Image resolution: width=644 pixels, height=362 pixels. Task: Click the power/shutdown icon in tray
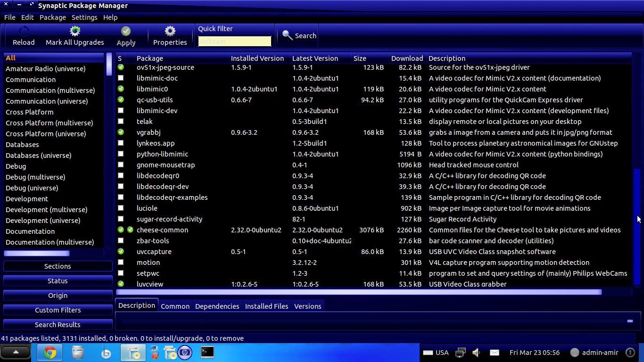[630, 352]
